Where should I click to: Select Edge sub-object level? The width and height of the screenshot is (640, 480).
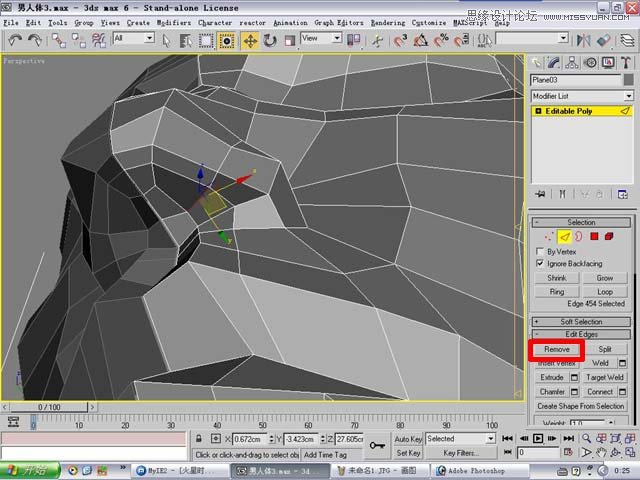click(564, 236)
